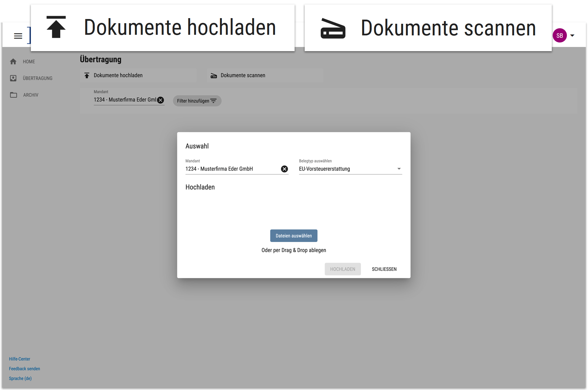The width and height of the screenshot is (588, 390).
Task: Click the Feedback senden link
Action: (x=24, y=369)
